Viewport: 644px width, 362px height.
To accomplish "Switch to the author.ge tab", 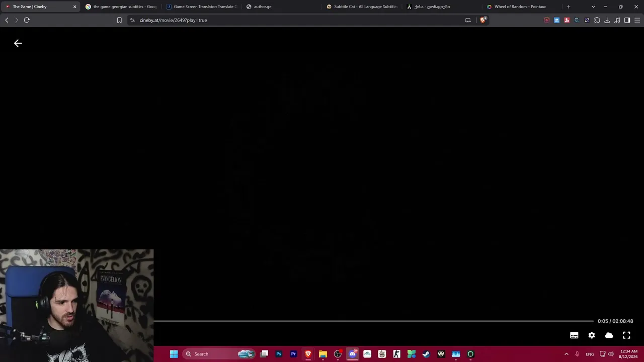I will click(282, 7).
